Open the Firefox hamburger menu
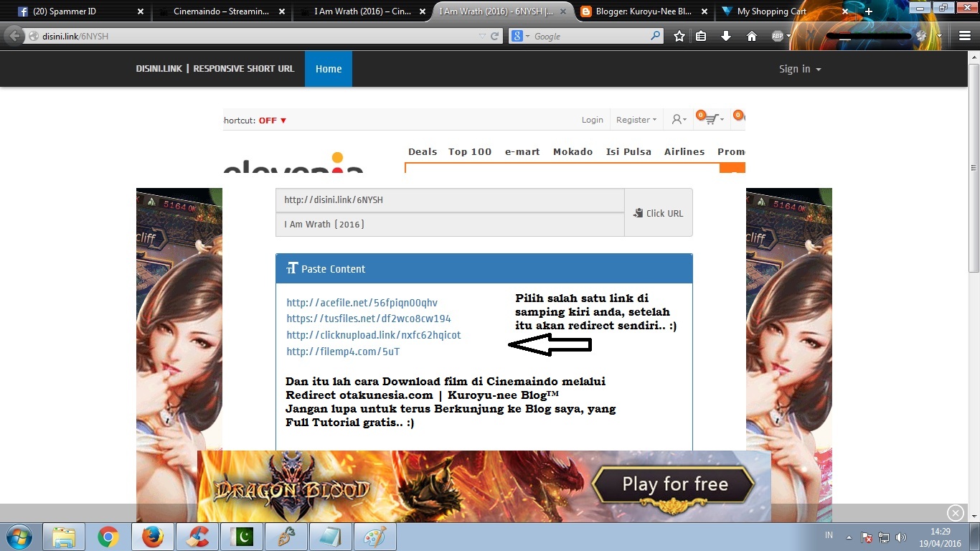 965,36
